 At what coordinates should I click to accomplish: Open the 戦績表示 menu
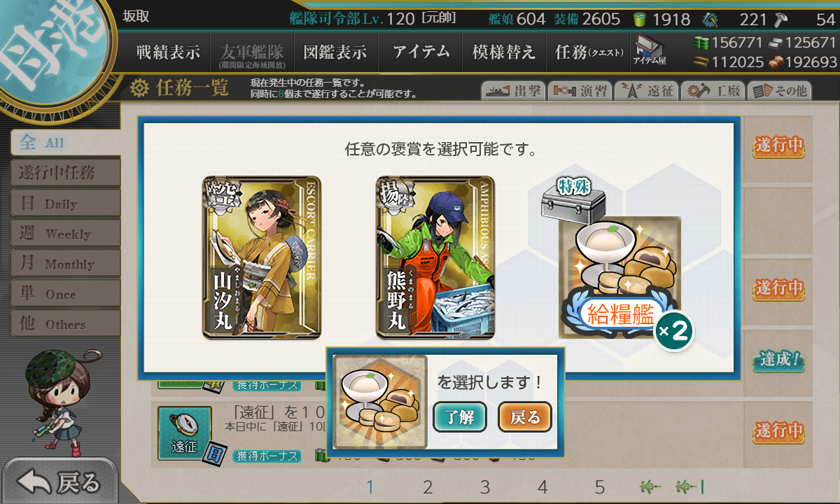click(168, 52)
